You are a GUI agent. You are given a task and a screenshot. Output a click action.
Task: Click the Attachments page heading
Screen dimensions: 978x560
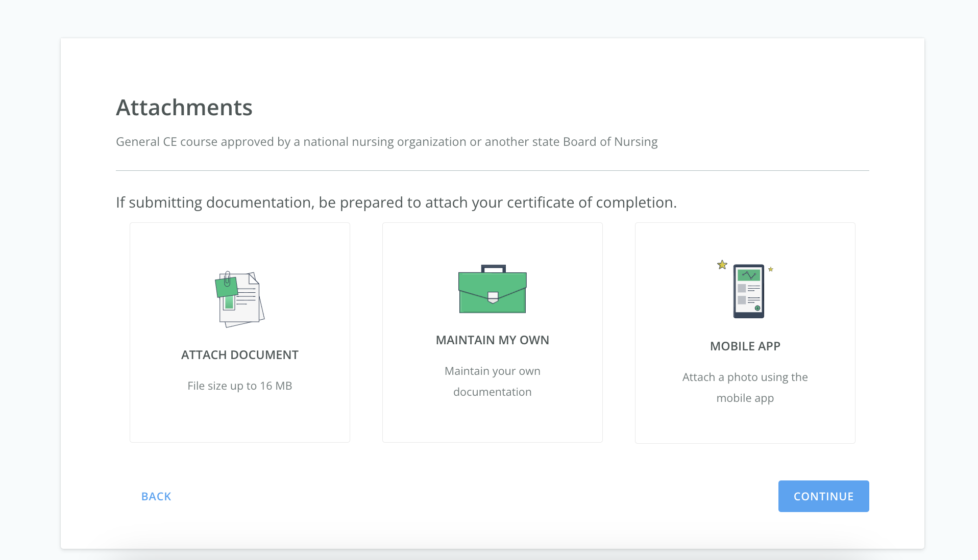coord(184,108)
